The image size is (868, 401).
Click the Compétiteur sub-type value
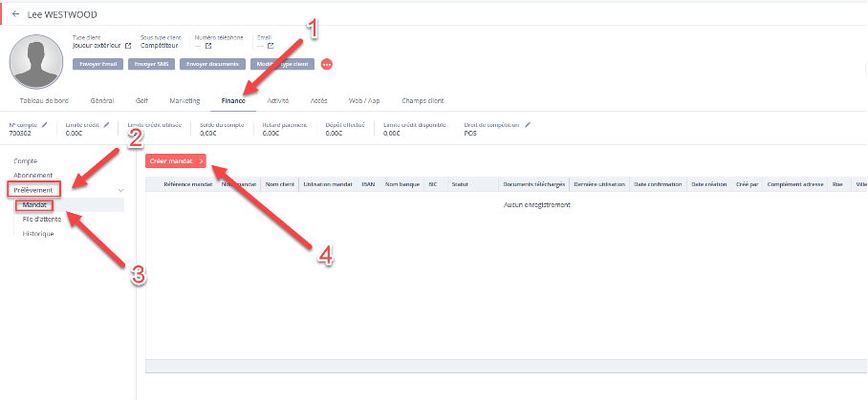[x=160, y=46]
